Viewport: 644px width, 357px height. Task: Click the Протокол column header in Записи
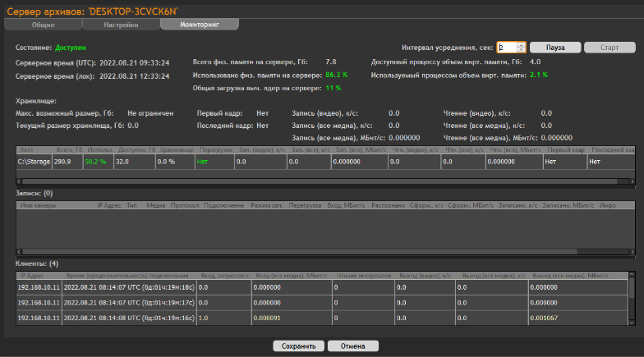tap(185, 205)
